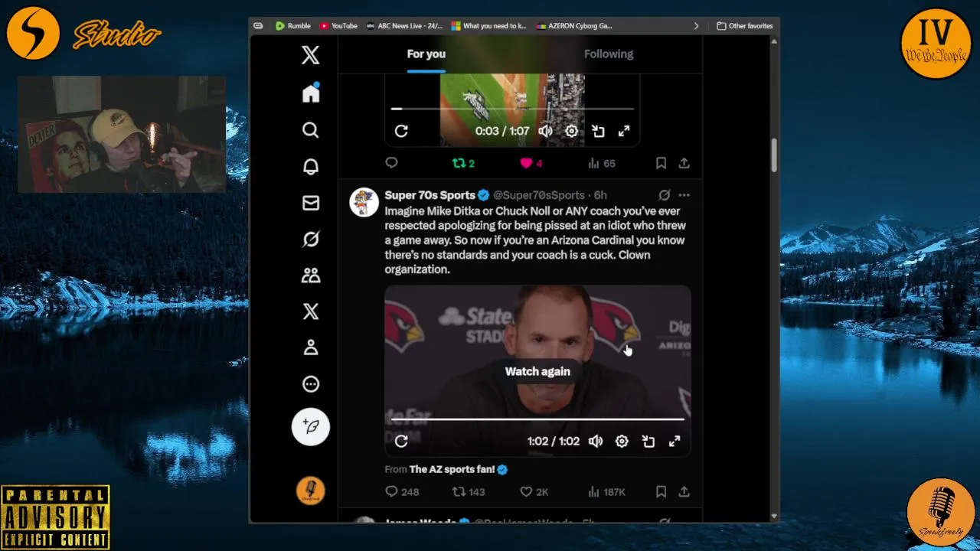
Task: Open Premium X icon in the sidebar
Action: [x=310, y=311]
